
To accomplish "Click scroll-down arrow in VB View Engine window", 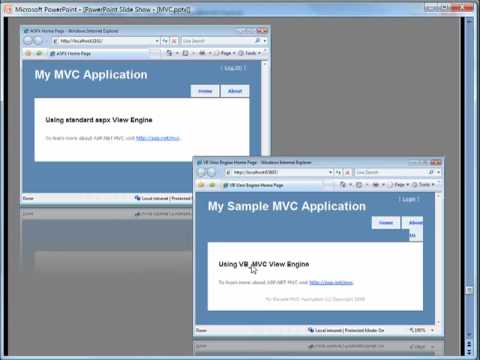I will (439, 322).
